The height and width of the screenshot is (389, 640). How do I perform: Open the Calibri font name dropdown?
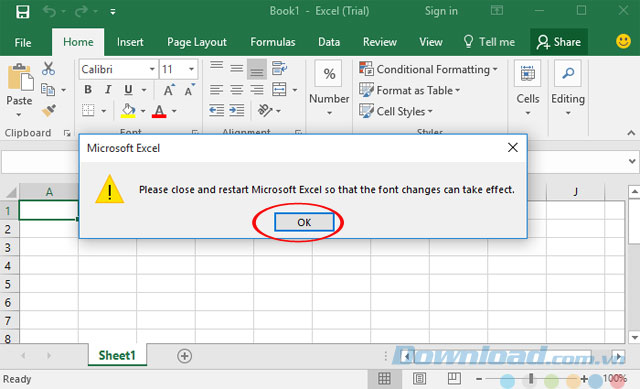[x=152, y=69]
